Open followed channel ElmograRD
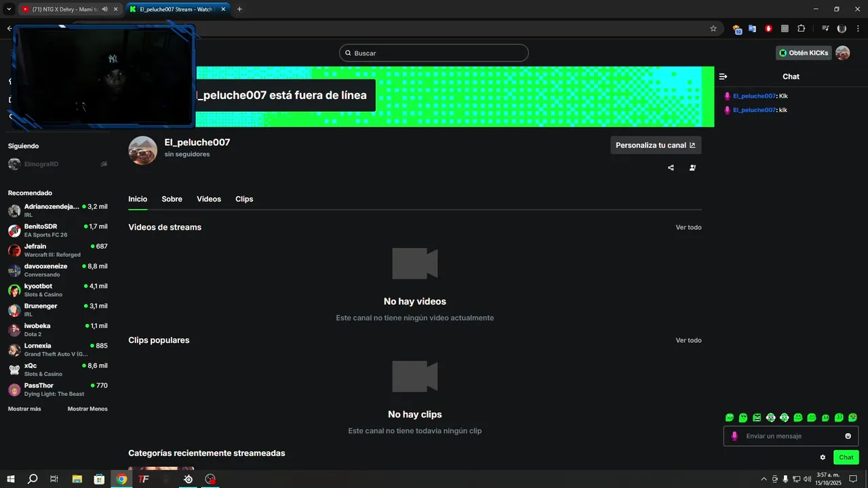Viewport: 868px width, 488px height. 58,164
